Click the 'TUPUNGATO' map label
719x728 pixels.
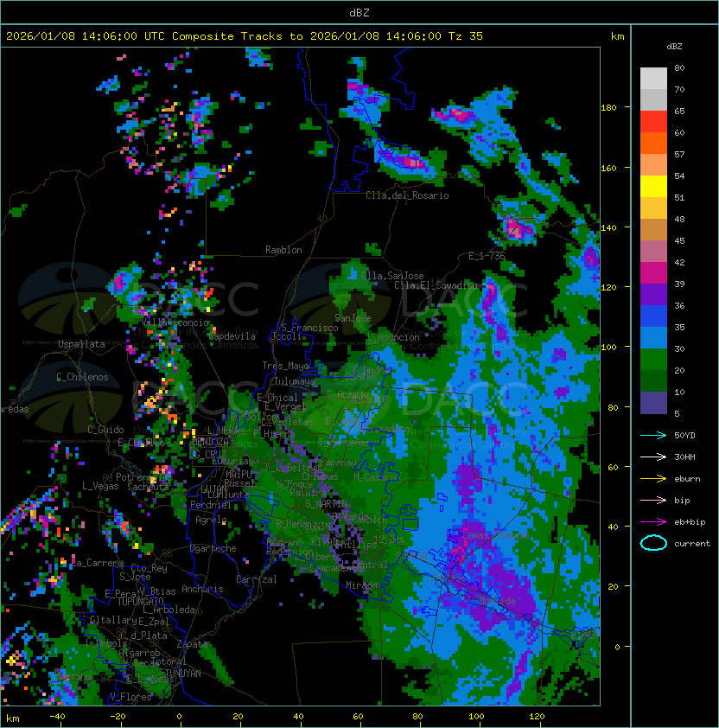140,602
